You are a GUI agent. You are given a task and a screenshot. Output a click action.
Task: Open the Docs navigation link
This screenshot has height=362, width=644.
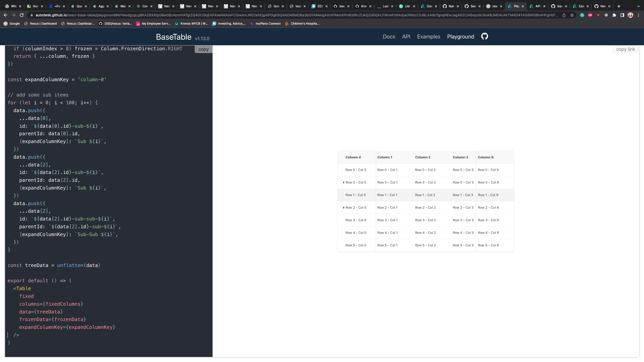389,37
